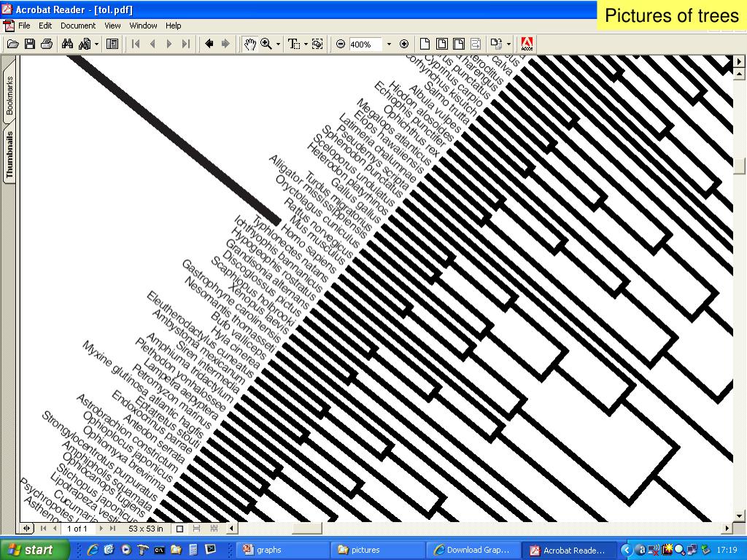Click Next Page arrow in the status bar
Image resolution: width=747 pixels, height=560 pixels.
[101, 528]
